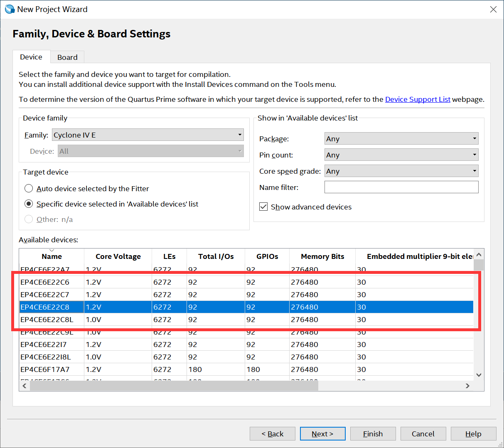The width and height of the screenshot is (504, 448).
Task: Select device EP4CE6E22C7 in the list
Action: [x=45, y=295]
